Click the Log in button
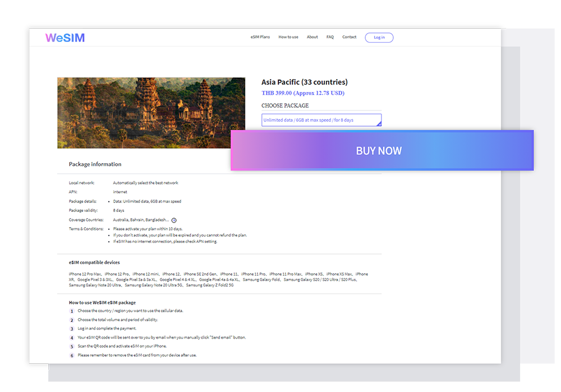Viewport: 561px width, 392px height. tap(379, 37)
